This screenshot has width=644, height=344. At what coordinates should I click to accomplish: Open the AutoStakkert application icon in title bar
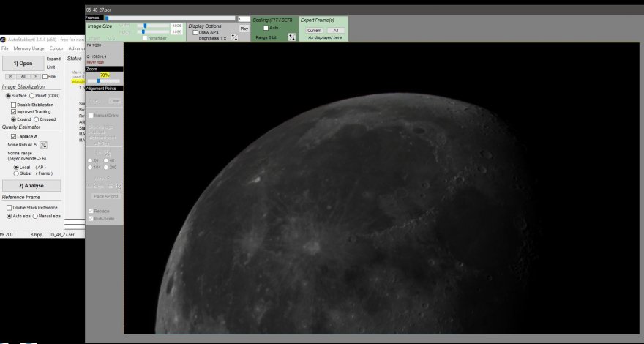[3, 40]
